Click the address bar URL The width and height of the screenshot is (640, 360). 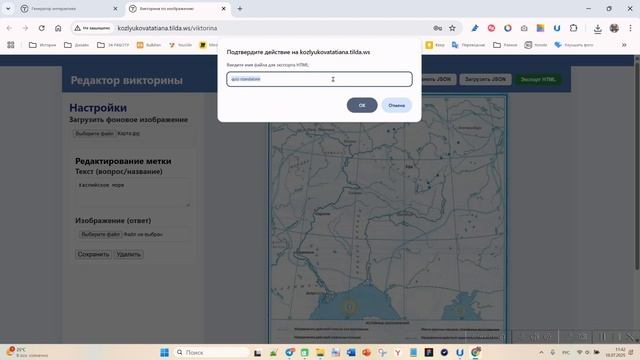pyautogui.click(x=167, y=28)
